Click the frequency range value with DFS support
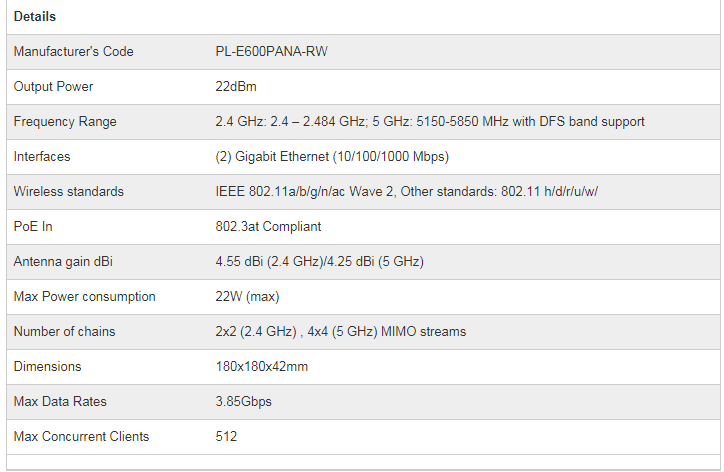The width and height of the screenshot is (724, 472). 430,122
